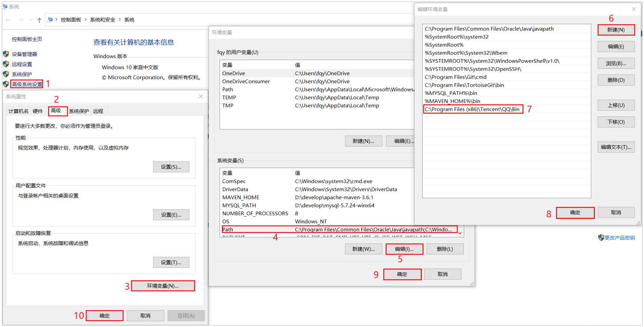Click 删除(L) under system variables
644x327 pixels.
(445, 249)
